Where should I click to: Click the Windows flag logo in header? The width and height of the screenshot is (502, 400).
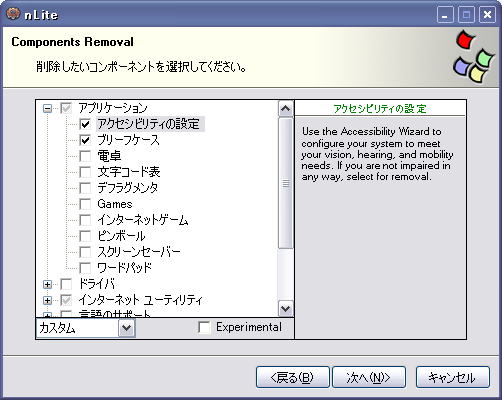473,57
